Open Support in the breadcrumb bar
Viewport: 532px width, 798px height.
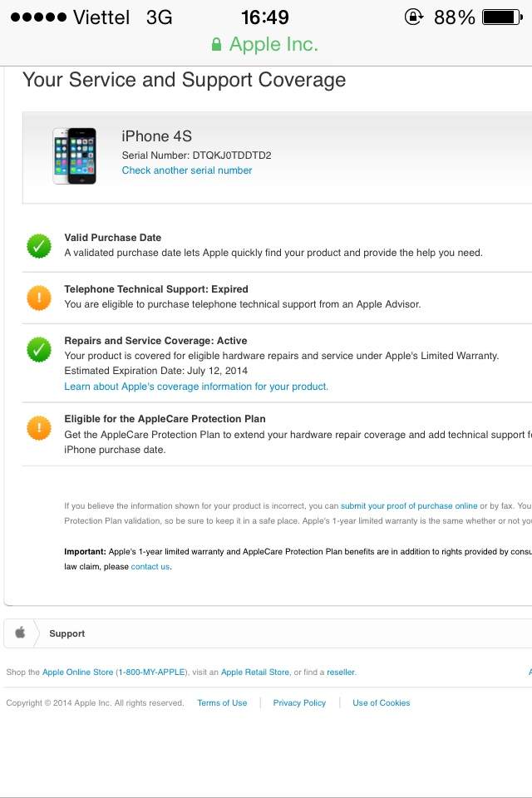click(66, 633)
